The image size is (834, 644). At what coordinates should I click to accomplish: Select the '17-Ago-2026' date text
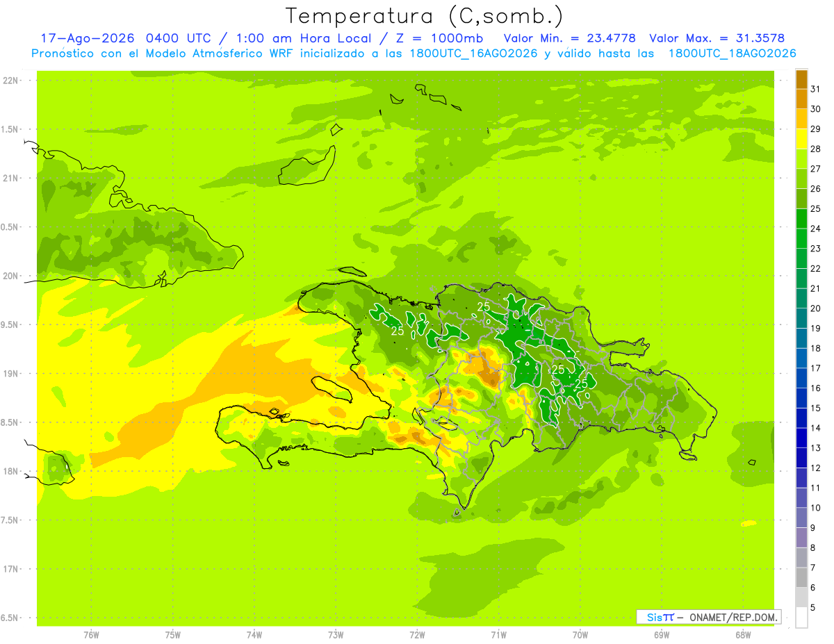click(85, 38)
